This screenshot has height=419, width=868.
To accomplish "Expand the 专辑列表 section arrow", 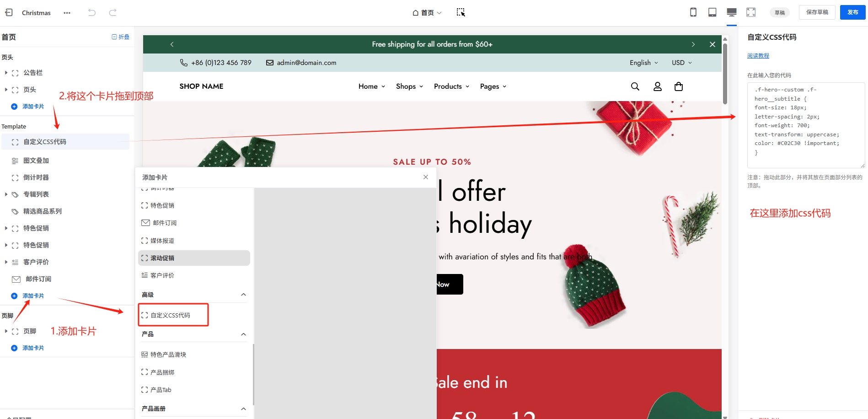I will coord(6,194).
